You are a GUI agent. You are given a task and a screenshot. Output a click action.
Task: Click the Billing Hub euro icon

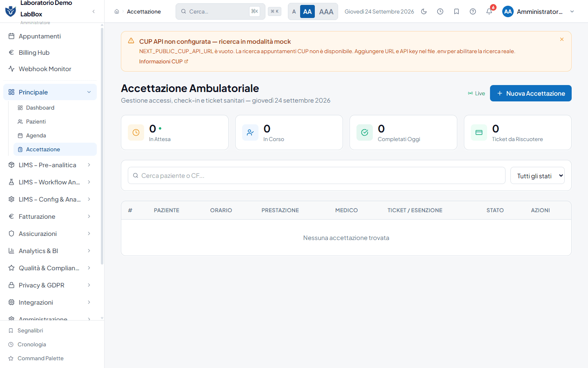click(x=11, y=52)
